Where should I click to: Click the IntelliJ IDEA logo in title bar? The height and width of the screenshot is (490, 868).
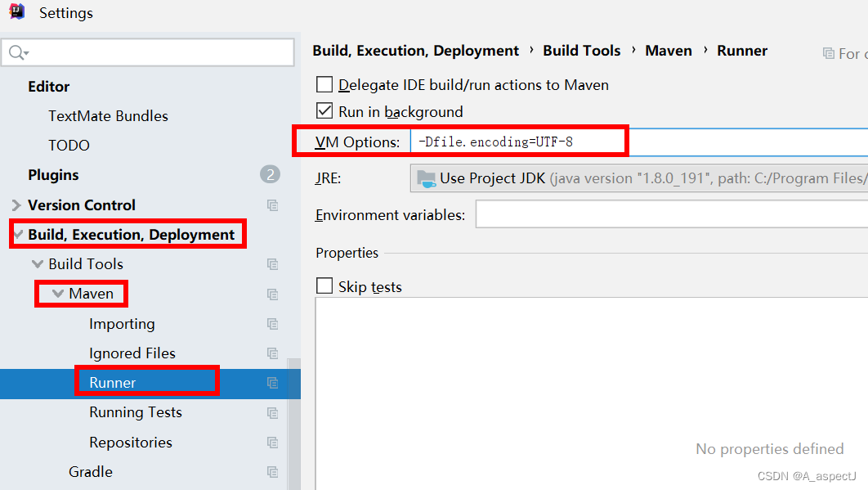(17, 11)
